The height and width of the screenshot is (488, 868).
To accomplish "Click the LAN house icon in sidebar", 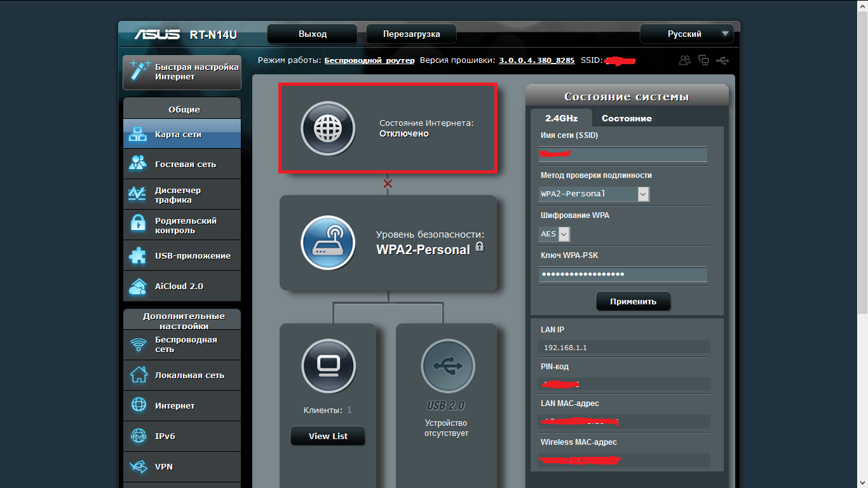I will pyautogui.click(x=138, y=374).
